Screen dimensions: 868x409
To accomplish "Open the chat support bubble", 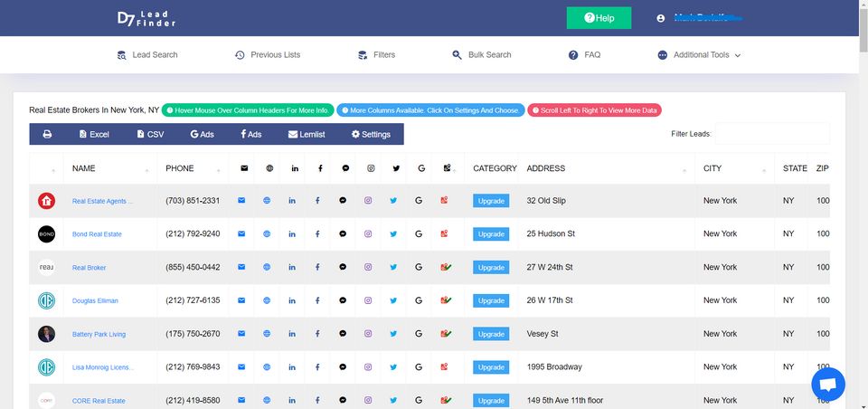I will (827, 384).
